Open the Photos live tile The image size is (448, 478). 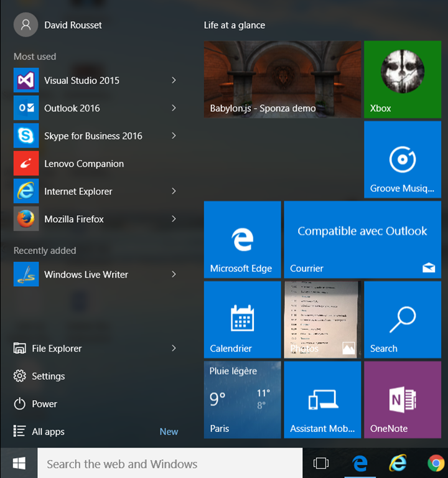(322, 320)
